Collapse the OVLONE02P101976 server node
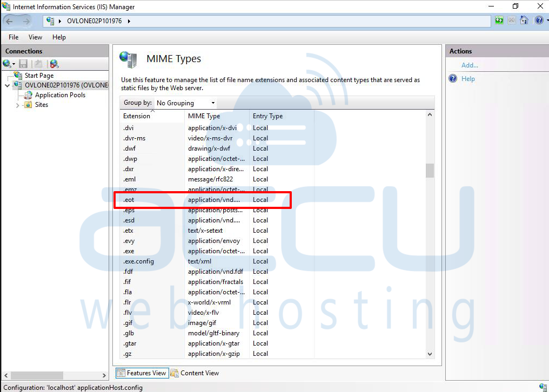The height and width of the screenshot is (392, 549). [x=8, y=85]
